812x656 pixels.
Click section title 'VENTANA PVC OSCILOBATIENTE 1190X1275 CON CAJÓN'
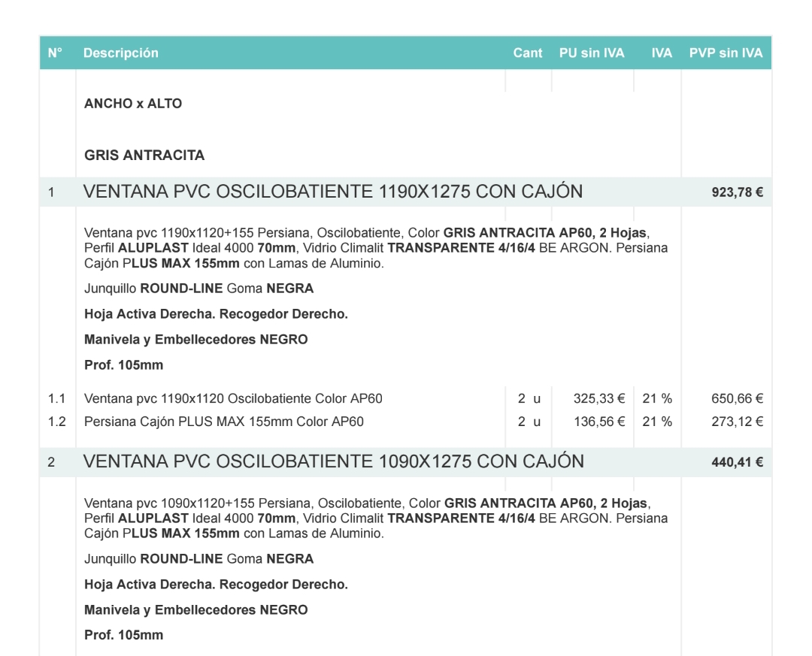(333, 192)
